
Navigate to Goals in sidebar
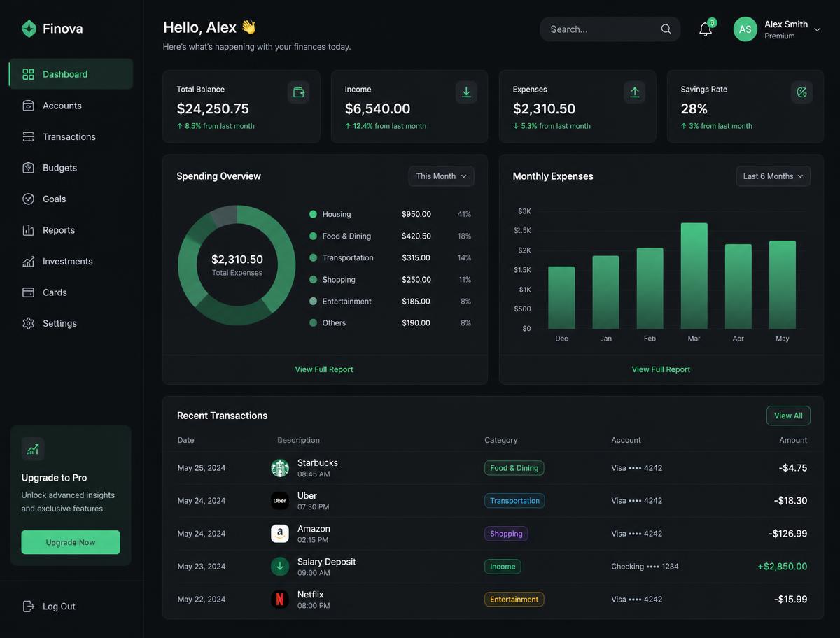tap(71, 199)
